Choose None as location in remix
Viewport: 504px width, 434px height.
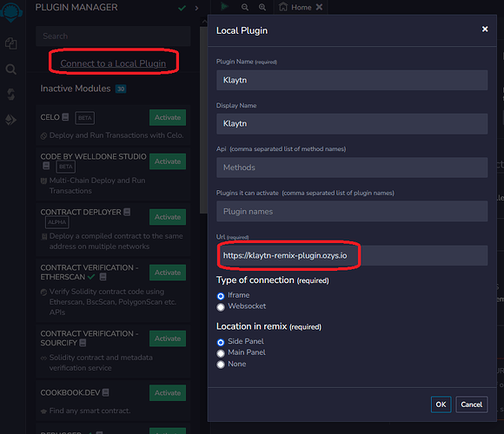click(221, 365)
